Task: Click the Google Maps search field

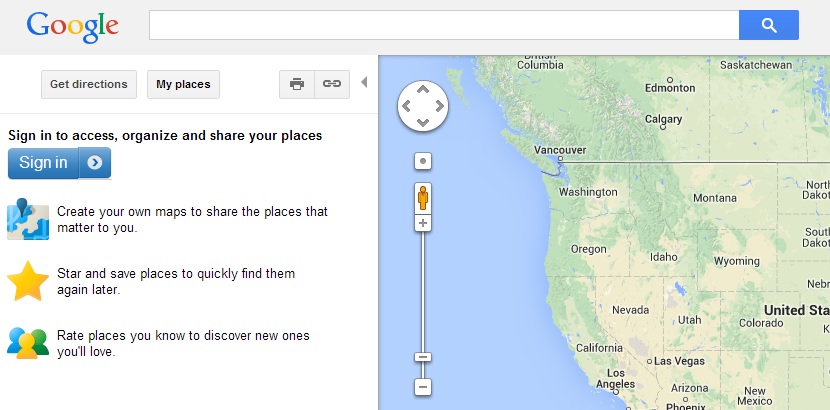Action: point(444,25)
